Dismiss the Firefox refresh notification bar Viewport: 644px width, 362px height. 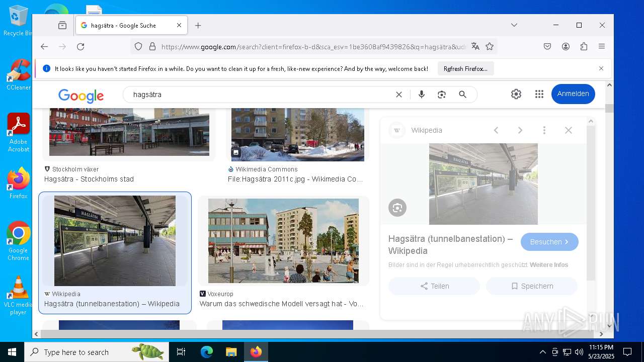(x=601, y=68)
